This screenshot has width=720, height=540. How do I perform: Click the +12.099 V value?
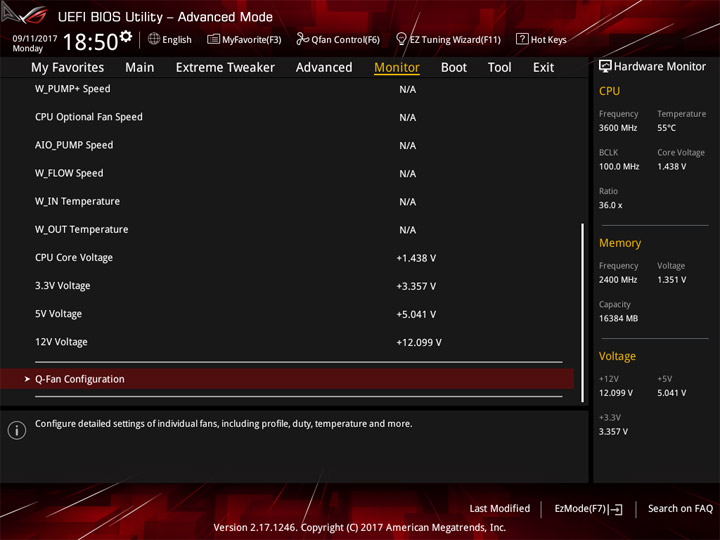419,343
